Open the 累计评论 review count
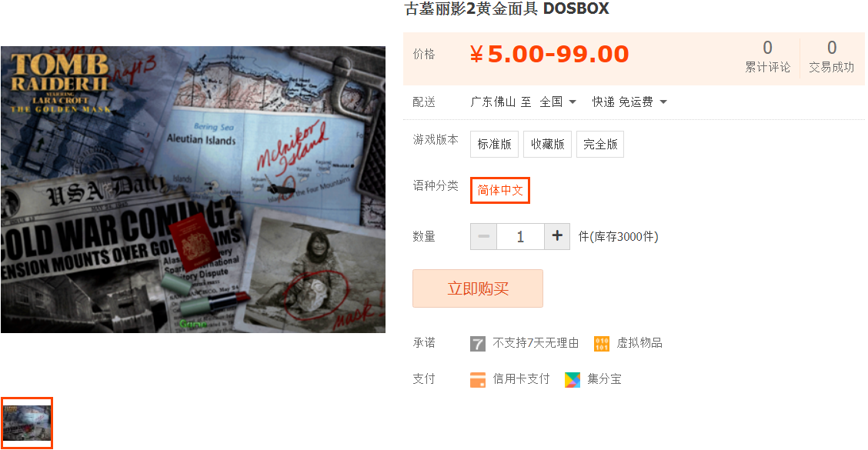Image resolution: width=868 pixels, height=450 pixels. (x=767, y=56)
